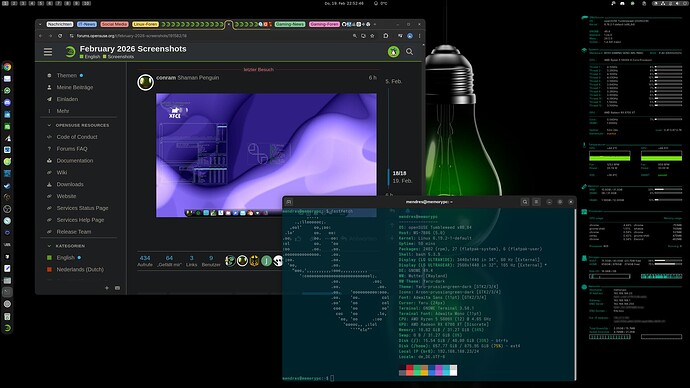Open the penguin user avatar menu
The width and height of the screenshot is (690, 388).
(x=393, y=52)
